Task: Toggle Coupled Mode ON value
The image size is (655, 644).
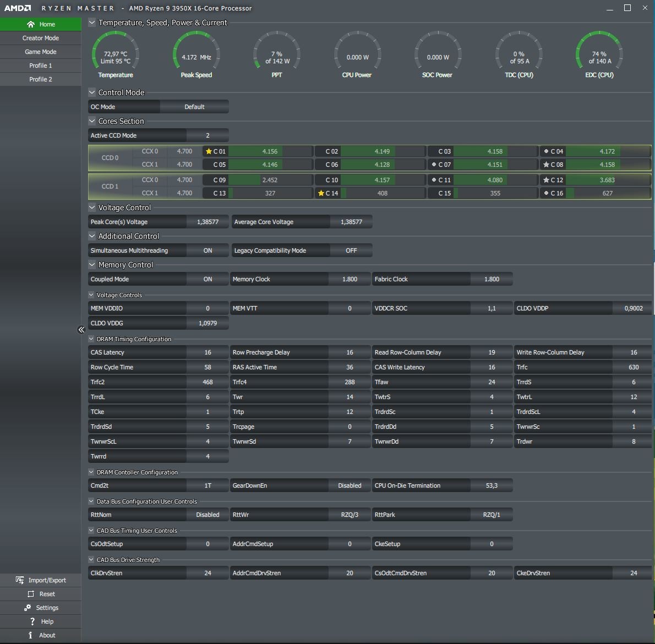Action: [x=208, y=279]
